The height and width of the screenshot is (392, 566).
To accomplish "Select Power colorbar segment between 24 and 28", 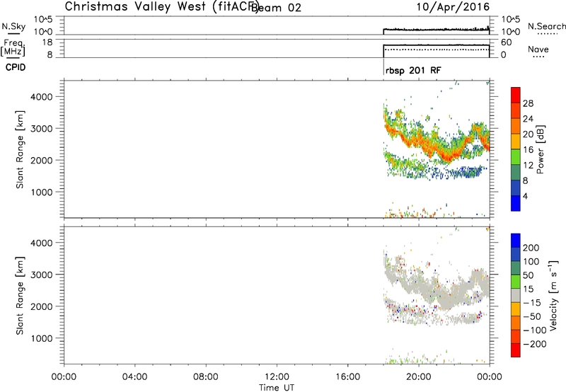I will [x=516, y=110].
